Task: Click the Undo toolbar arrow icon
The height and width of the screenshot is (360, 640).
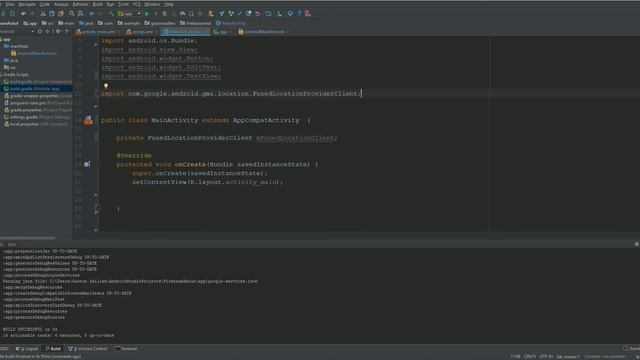Action: pos(24,13)
